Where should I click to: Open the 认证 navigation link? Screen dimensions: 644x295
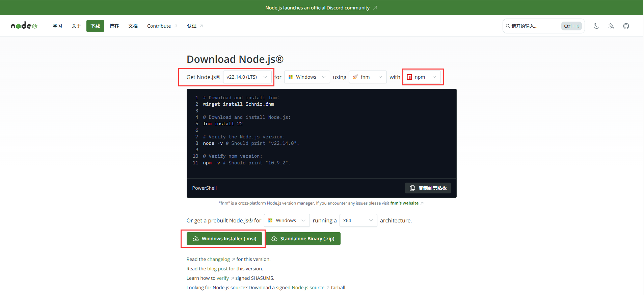(195, 26)
